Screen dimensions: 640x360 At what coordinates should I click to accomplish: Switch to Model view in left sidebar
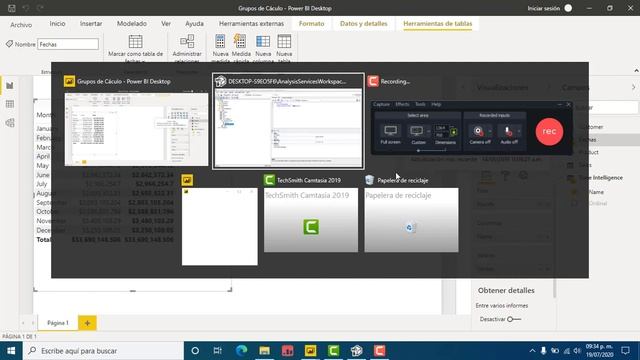pos(10,122)
